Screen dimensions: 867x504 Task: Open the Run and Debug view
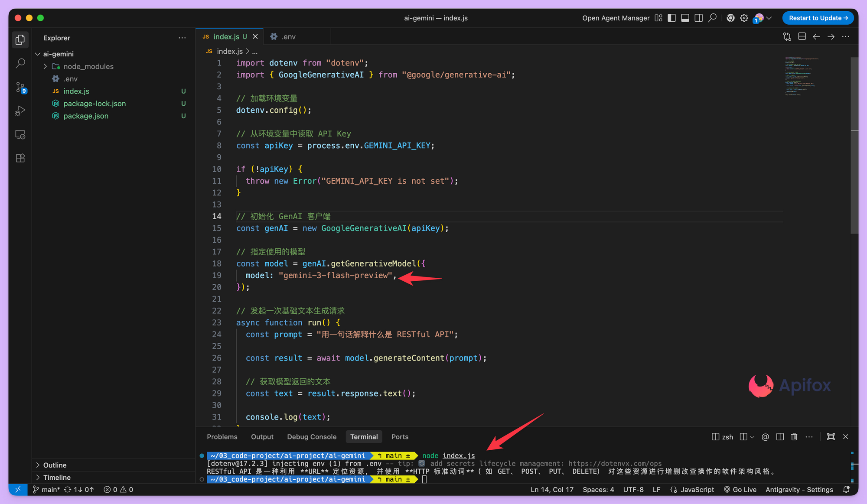tap(20, 111)
